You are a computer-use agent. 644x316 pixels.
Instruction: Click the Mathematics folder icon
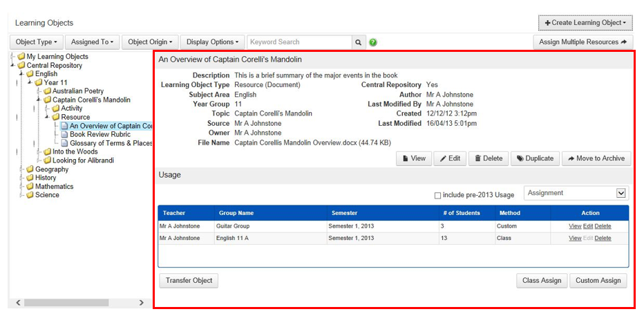(x=30, y=187)
